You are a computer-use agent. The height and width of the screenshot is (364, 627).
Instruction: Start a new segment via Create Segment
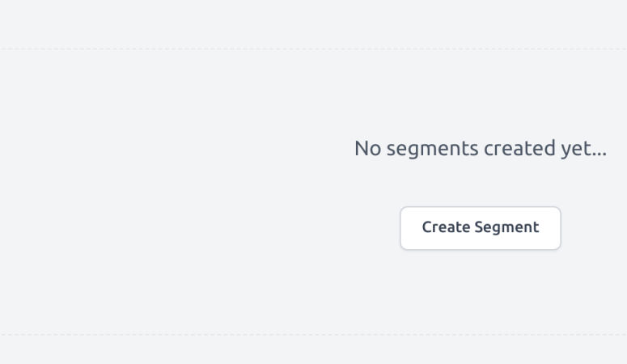481,228
